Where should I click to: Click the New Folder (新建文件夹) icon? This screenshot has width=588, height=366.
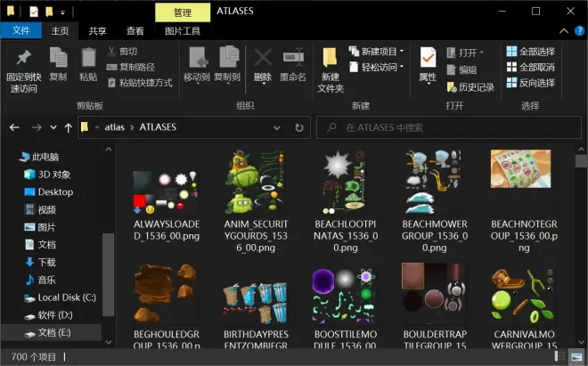330,58
